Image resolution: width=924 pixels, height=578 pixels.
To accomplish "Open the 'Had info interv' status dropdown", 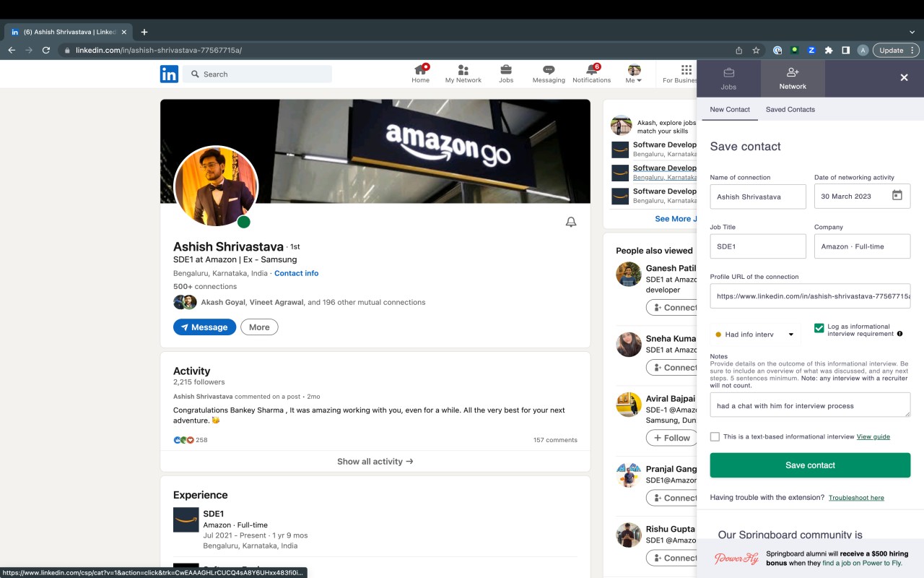I will pos(754,334).
